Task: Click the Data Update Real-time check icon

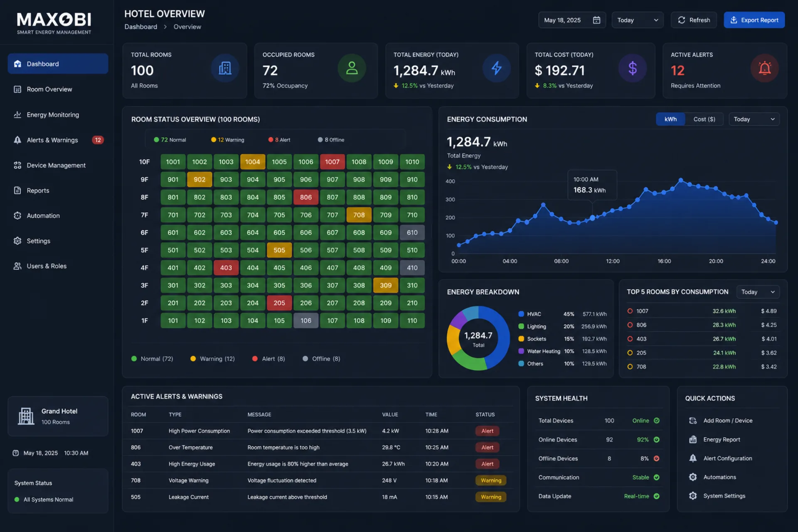Action: (656, 496)
